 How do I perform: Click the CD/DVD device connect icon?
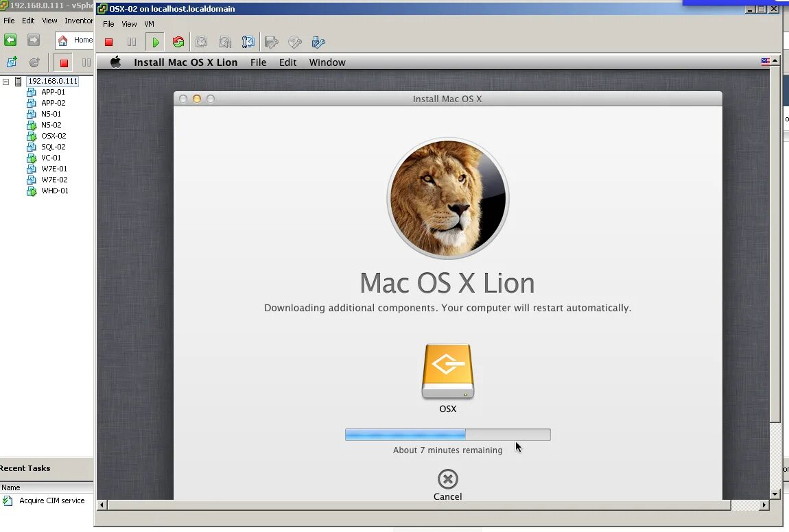(x=295, y=43)
